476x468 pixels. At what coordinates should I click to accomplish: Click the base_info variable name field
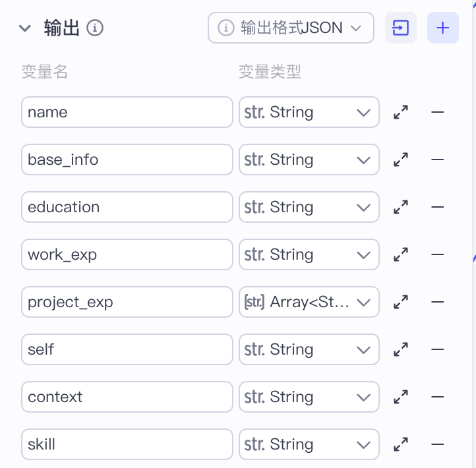(127, 160)
